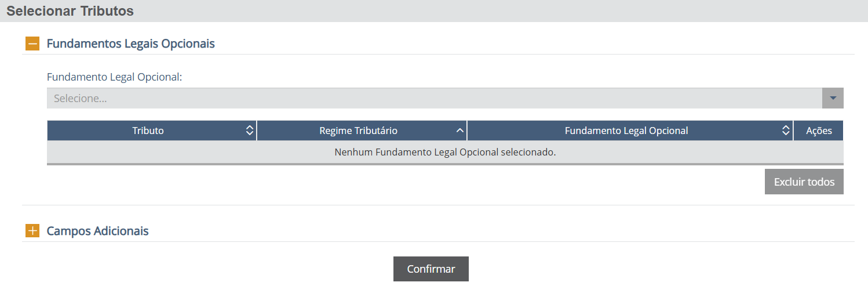
Task: Click the Fundamento Legal Opcional sort arrows icon
Action: click(786, 131)
